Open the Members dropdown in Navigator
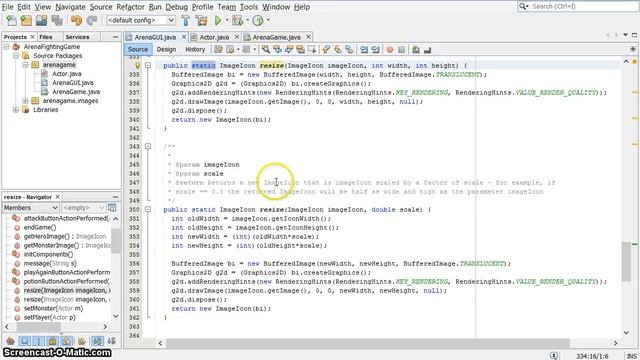The height and width of the screenshot is (360, 640). [x=31, y=208]
